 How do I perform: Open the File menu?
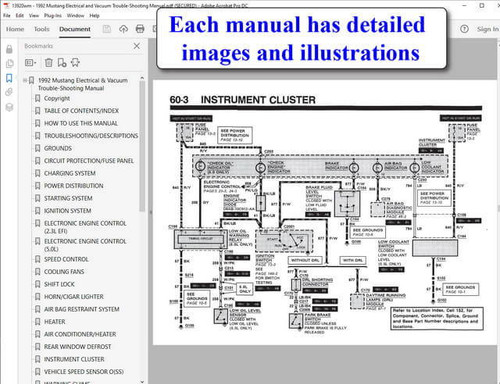7,15
